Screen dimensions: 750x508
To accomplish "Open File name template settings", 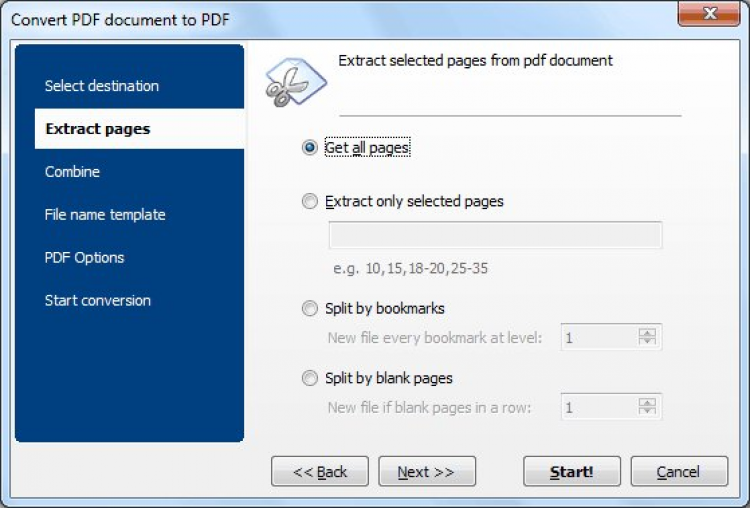I will click(105, 215).
